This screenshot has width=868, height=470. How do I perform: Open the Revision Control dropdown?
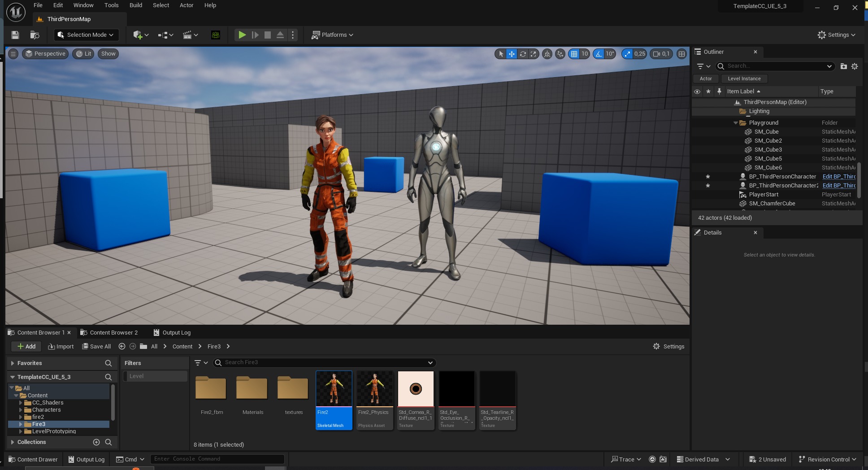click(x=828, y=459)
